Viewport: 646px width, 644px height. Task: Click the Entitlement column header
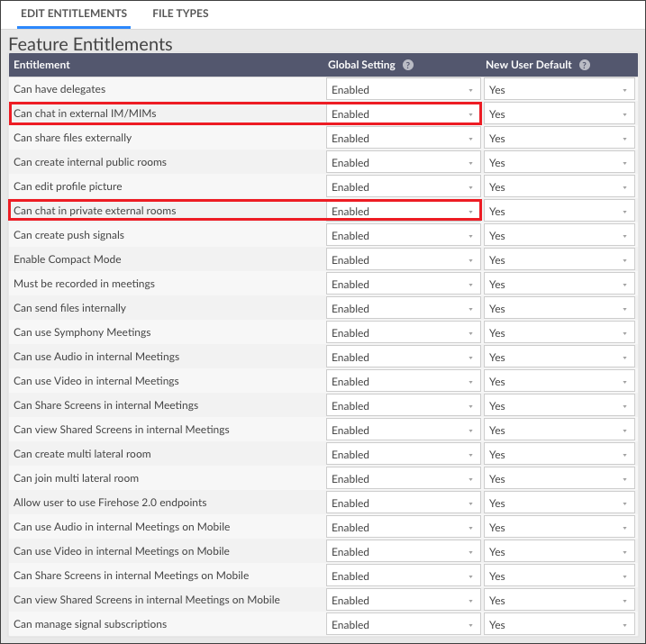[x=41, y=65]
